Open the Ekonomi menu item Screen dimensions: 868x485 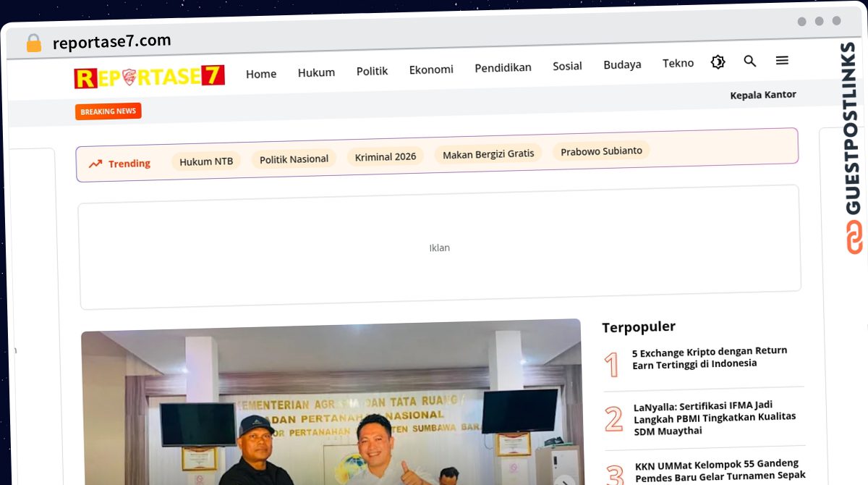(431, 69)
